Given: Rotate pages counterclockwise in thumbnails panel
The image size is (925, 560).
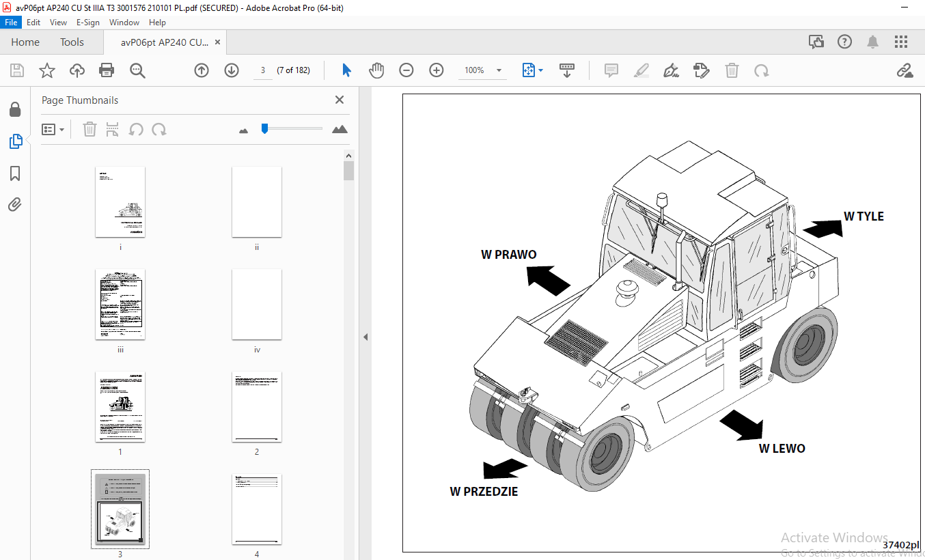Looking at the screenshot, I should coord(136,129).
